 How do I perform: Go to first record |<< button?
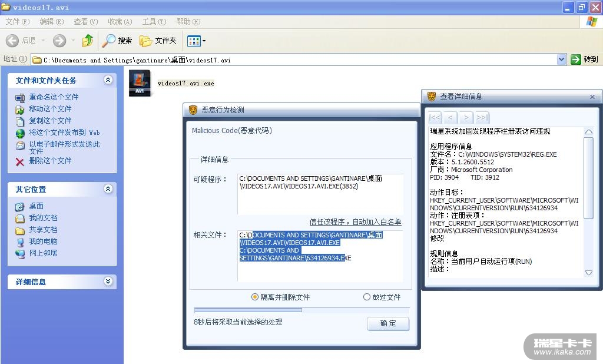click(435, 117)
